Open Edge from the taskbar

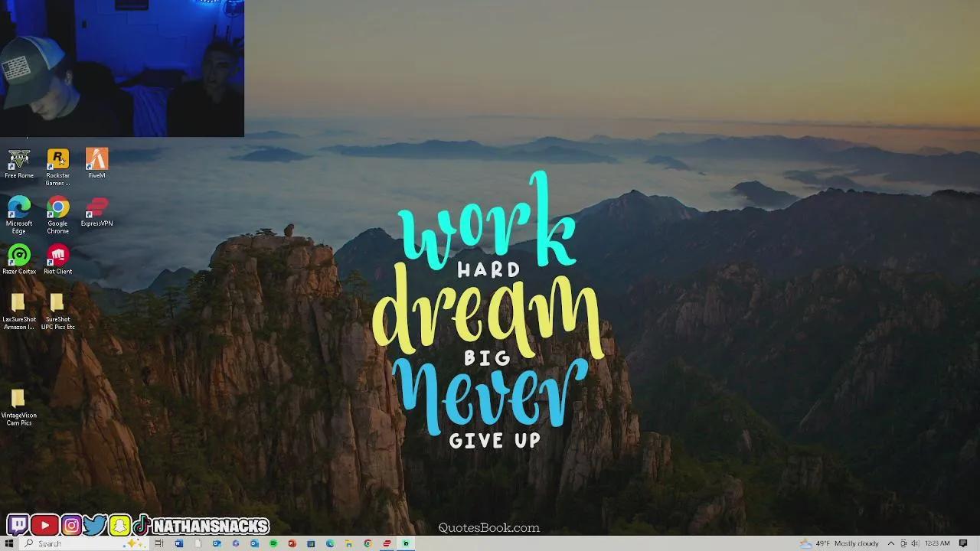coord(330,543)
